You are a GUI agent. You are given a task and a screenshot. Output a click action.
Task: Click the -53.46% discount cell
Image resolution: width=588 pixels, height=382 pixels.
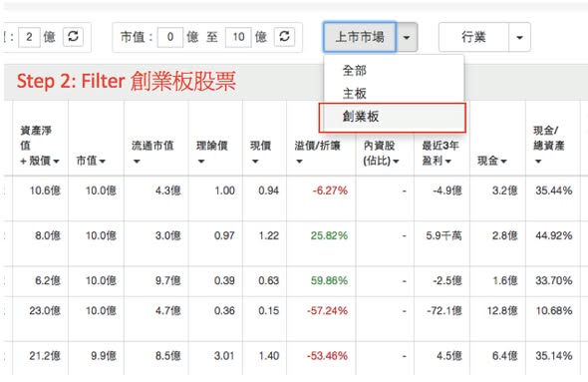pyautogui.click(x=327, y=356)
